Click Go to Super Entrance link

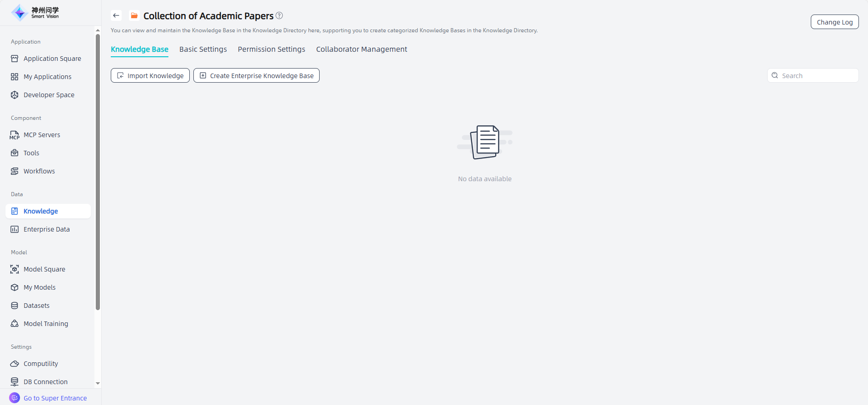pyautogui.click(x=55, y=398)
